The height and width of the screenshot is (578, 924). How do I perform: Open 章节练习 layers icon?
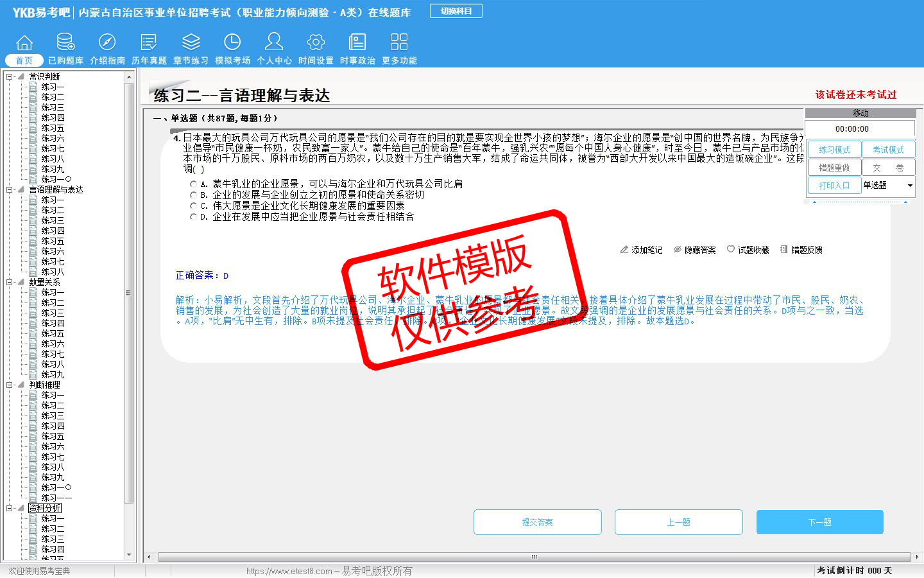point(191,43)
